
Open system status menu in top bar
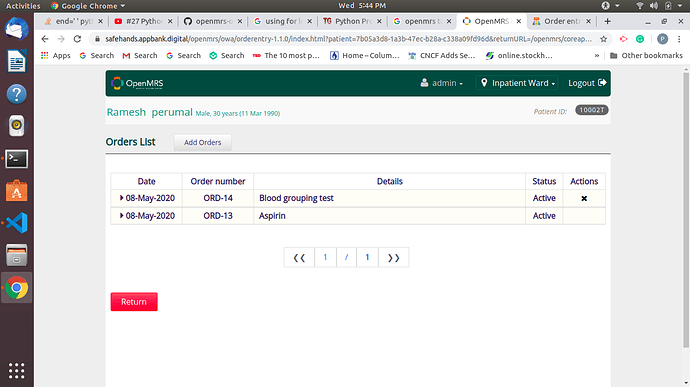click(660, 6)
